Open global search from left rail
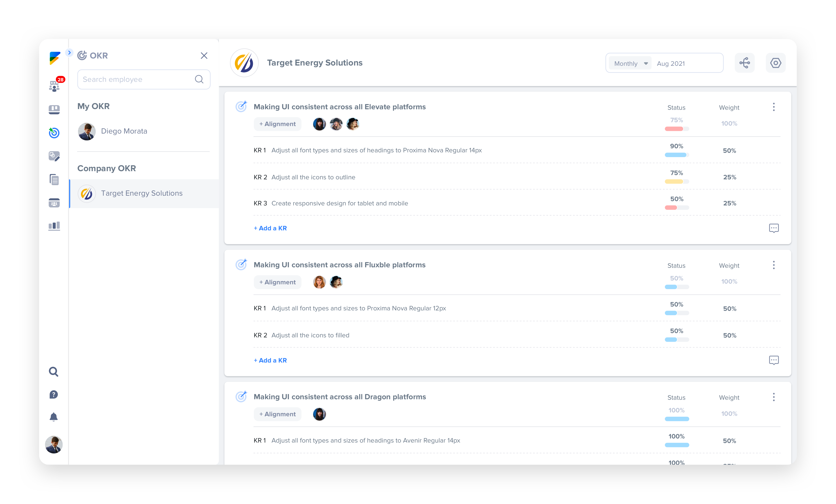Screen dimensions: 836x504 [54, 372]
